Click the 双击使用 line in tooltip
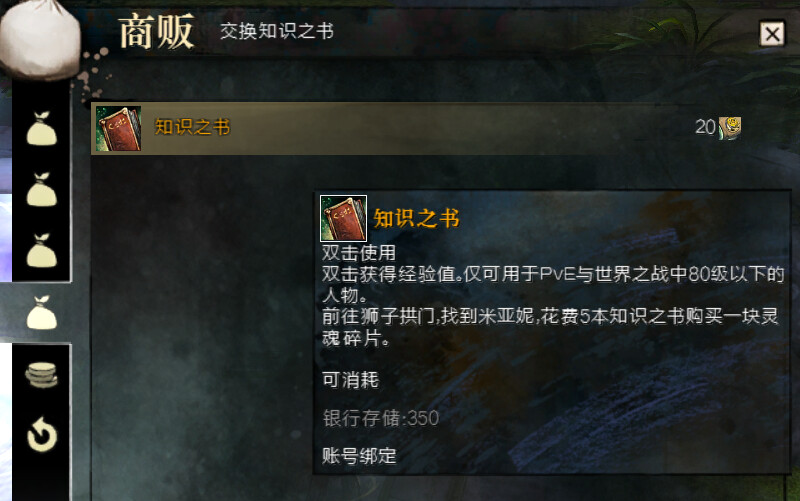This screenshot has height=501, width=800. [359, 253]
